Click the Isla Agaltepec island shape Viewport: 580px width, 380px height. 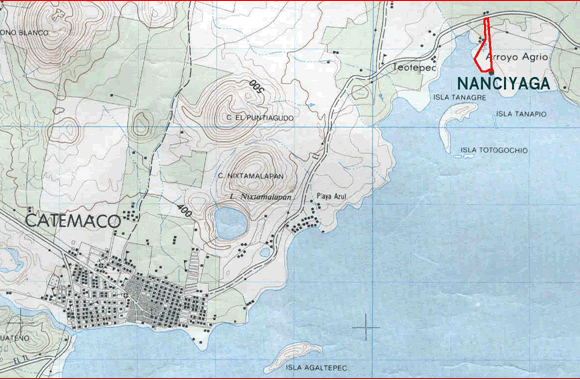[x=292, y=356]
